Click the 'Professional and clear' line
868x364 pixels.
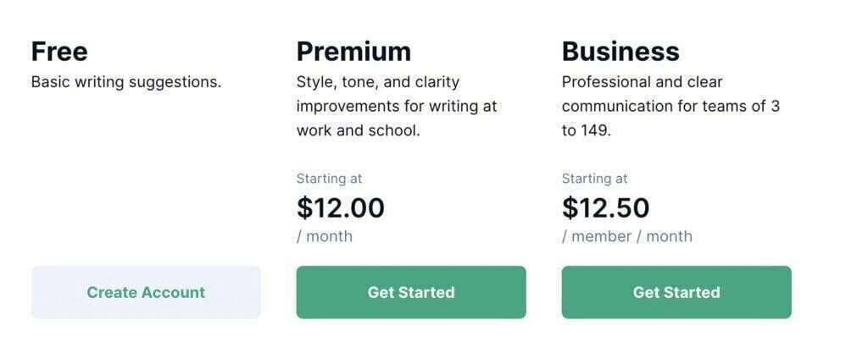point(643,82)
